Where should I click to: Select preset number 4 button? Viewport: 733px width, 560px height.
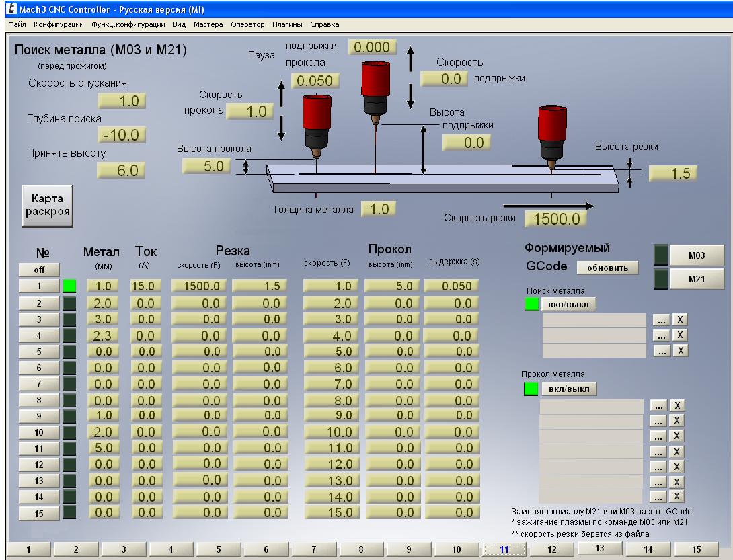click(39, 335)
